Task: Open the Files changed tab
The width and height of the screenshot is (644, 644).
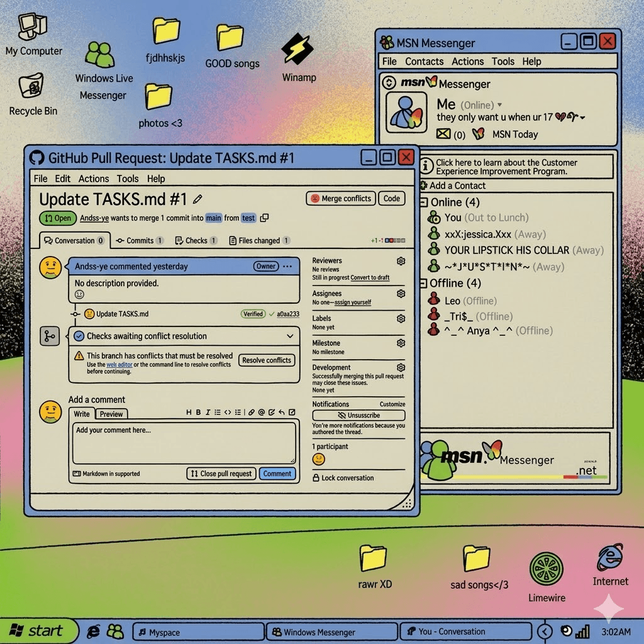Action: (260, 240)
